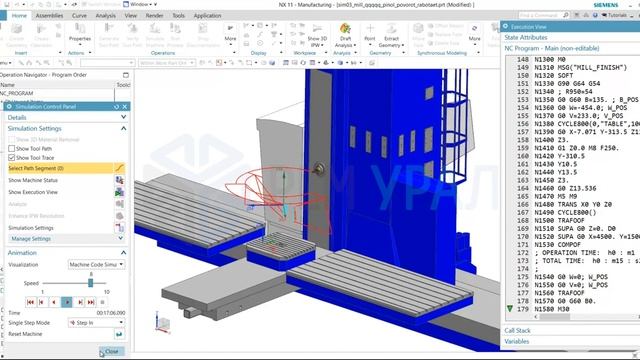Open the View ribbon tab

click(131, 16)
